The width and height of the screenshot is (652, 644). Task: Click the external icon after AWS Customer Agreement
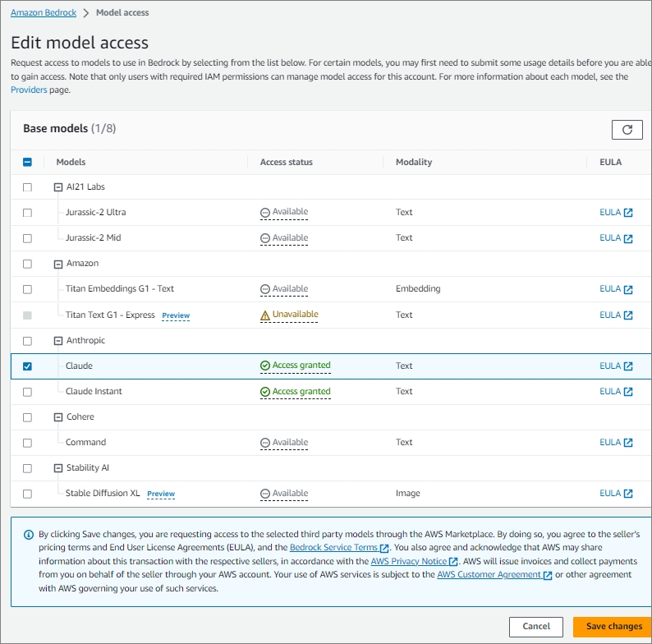tap(547, 575)
